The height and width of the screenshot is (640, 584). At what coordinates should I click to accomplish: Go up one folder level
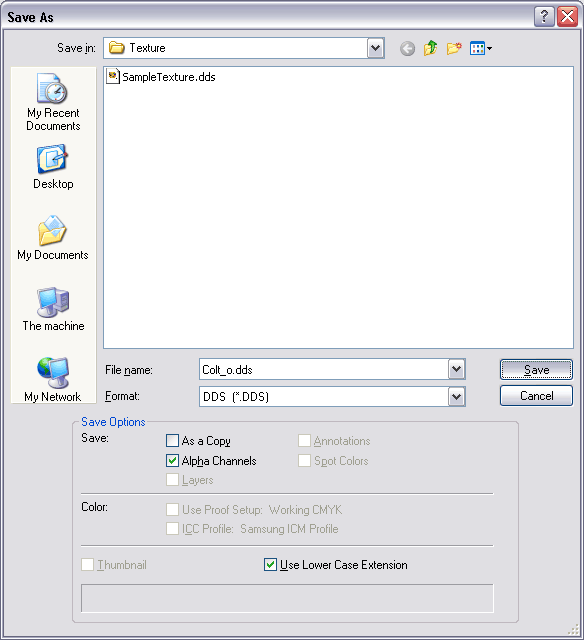click(x=430, y=48)
